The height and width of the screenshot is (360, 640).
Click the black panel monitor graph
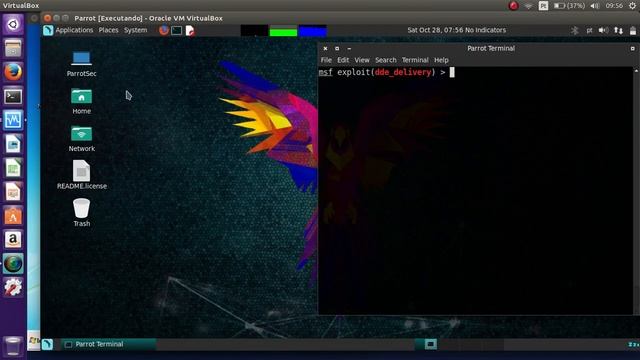point(254,31)
